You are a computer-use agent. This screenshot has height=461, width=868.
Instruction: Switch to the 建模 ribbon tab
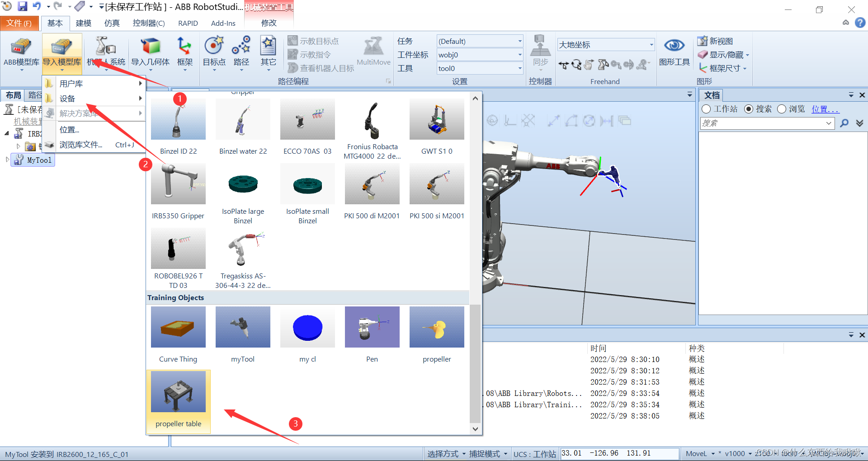(84, 23)
